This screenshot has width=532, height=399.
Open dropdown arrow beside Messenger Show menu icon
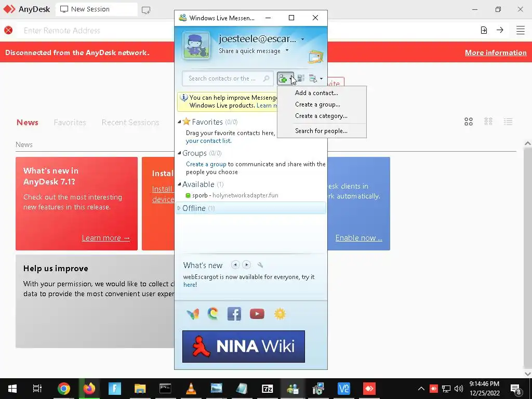[321, 79]
